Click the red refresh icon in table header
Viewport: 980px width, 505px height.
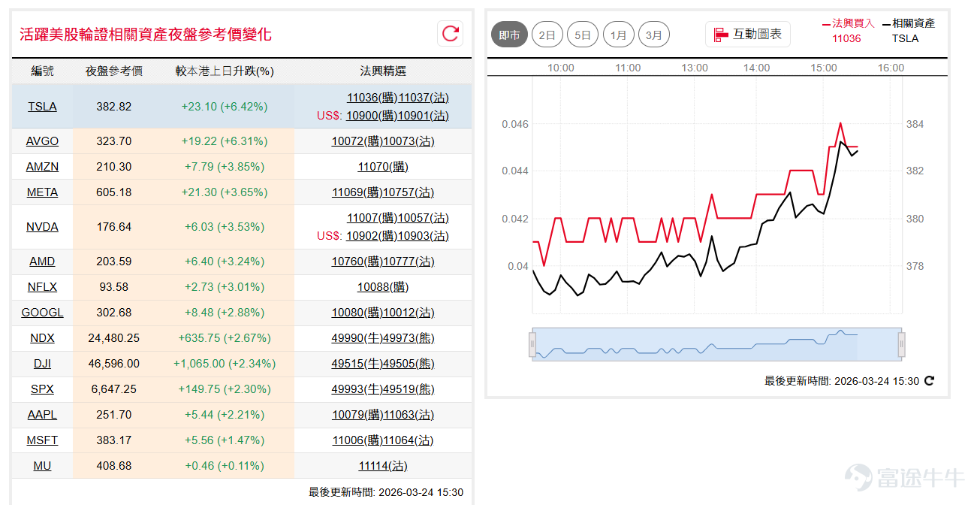tap(451, 33)
